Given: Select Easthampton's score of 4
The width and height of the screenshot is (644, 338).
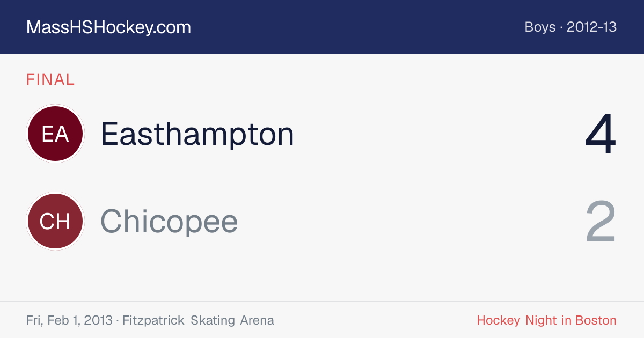Looking at the screenshot, I should coord(601,135).
